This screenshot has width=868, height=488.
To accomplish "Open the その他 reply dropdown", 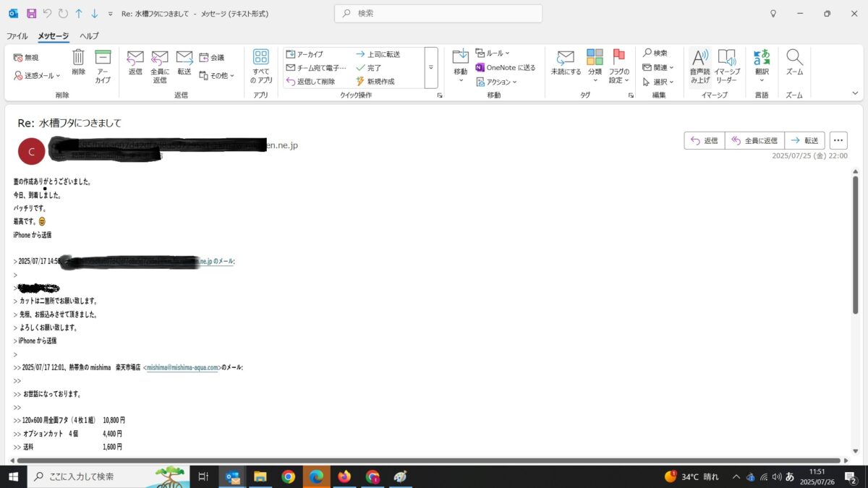I will (216, 75).
